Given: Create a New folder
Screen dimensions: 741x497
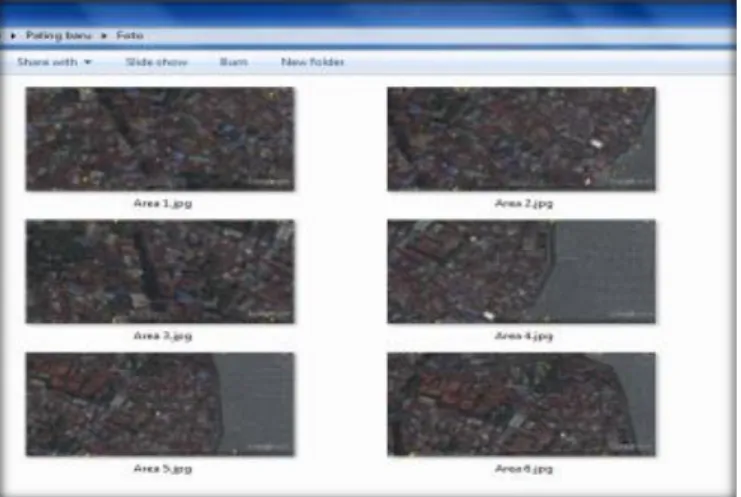Looking at the screenshot, I should click(312, 62).
